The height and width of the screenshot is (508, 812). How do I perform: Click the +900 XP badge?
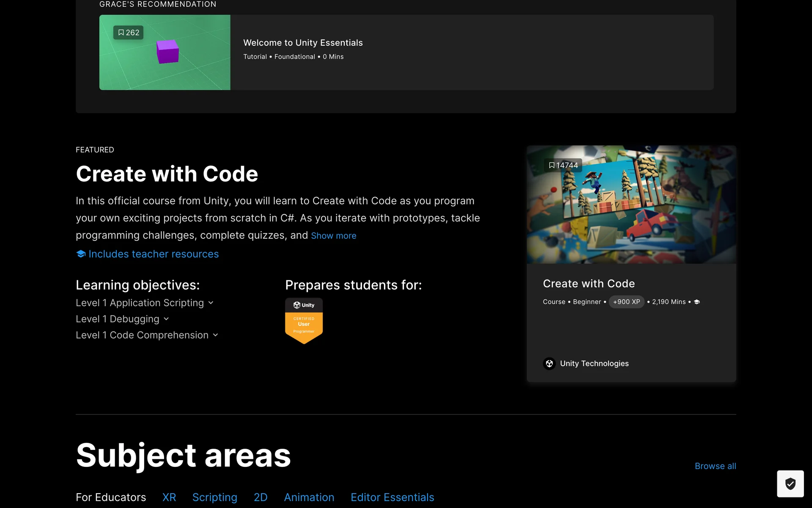626,302
